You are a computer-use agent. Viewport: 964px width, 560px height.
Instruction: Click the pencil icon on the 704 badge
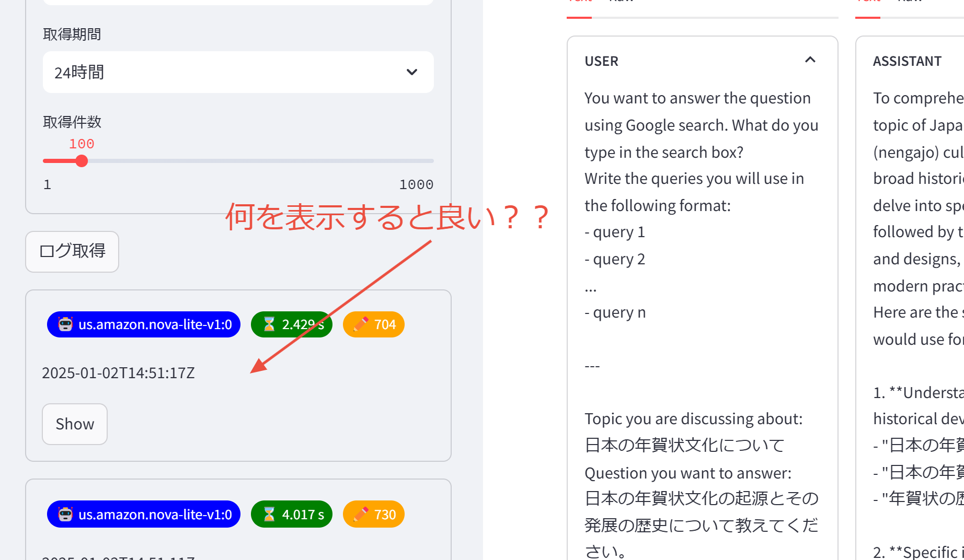[x=361, y=324]
